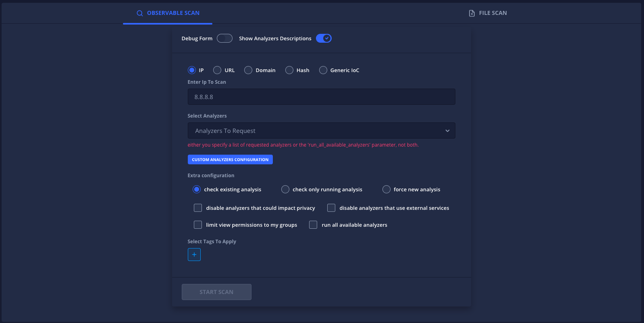Open Custom Analyzers Configuration

230,159
